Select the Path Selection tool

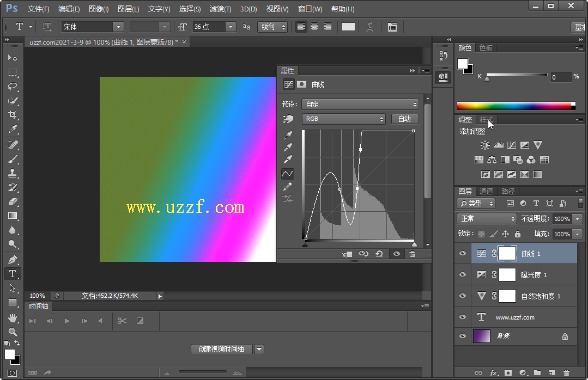pyautogui.click(x=13, y=288)
